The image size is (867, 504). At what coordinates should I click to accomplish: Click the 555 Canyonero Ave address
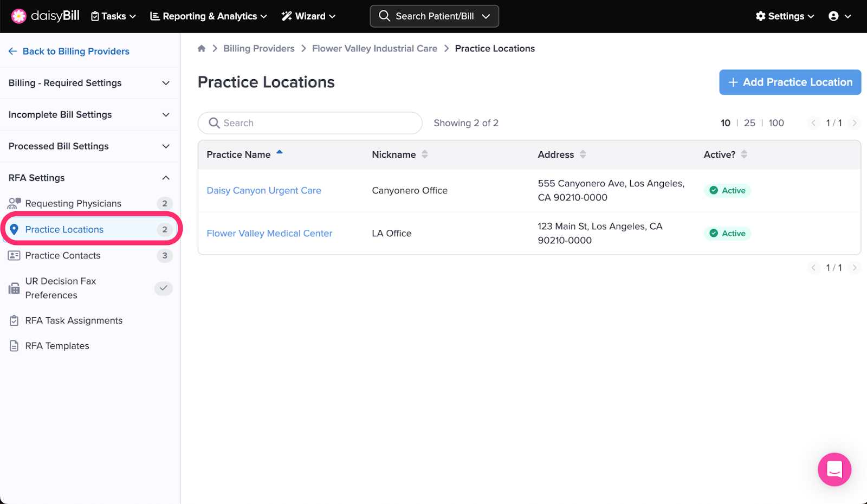[611, 190]
